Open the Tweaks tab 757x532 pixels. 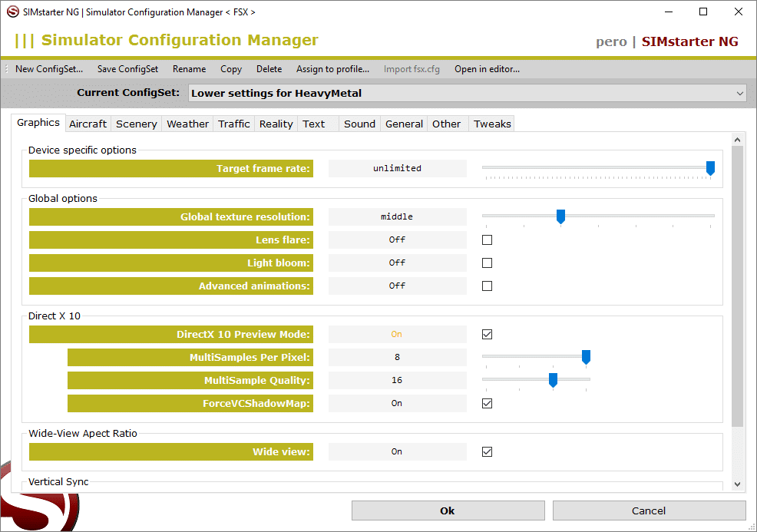[x=492, y=124]
